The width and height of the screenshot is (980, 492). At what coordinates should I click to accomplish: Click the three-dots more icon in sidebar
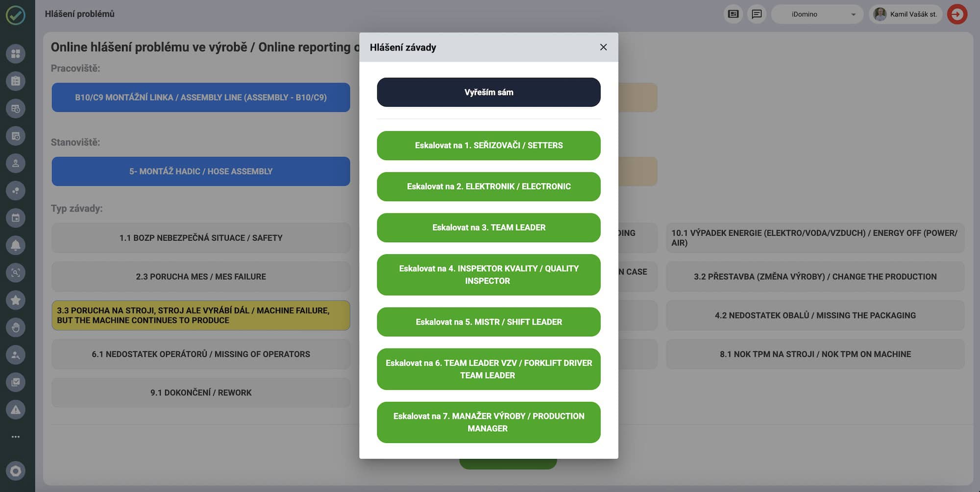point(16,437)
